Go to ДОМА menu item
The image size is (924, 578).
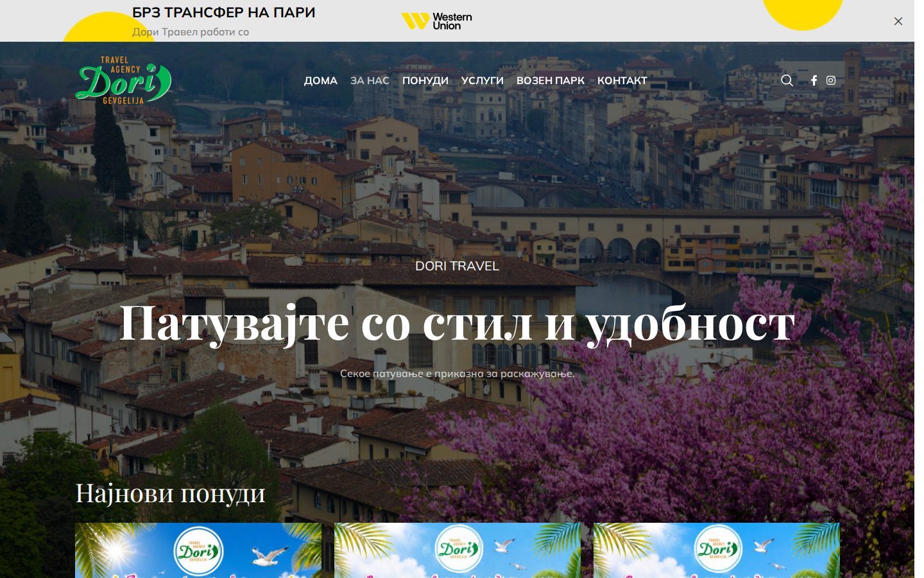(x=321, y=80)
